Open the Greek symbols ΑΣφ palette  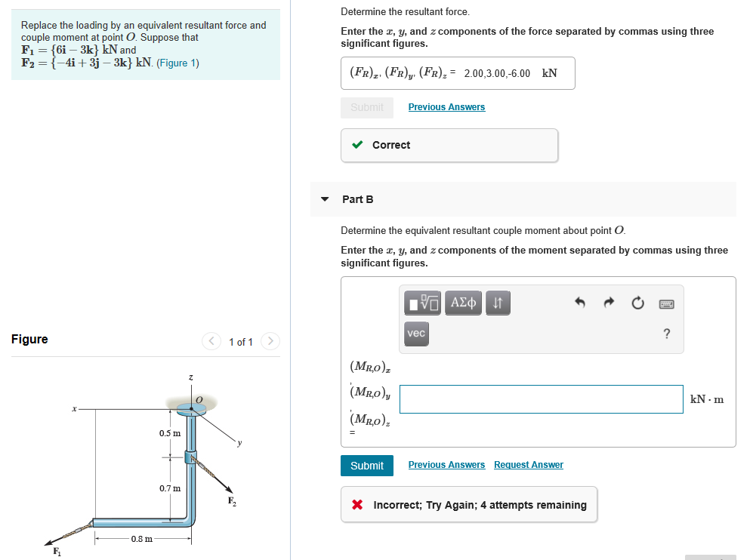(x=463, y=303)
